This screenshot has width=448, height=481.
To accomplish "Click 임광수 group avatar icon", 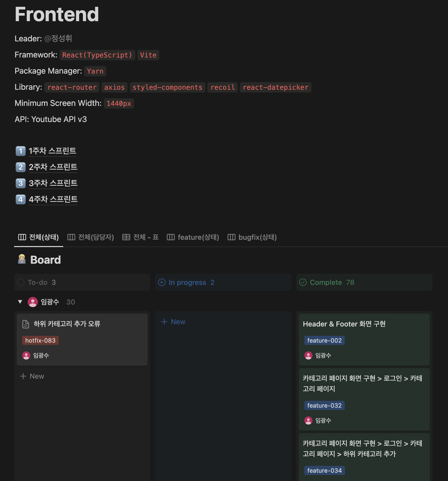I will coord(33,302).
